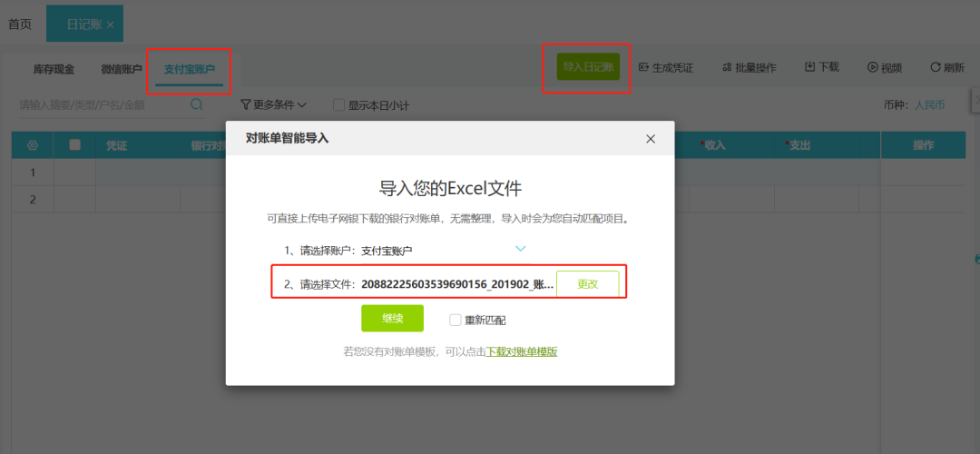Expand the 更多条件 filter dropdown
The height and width of the screenshot is (454, 980).
(x=273, y=105)
